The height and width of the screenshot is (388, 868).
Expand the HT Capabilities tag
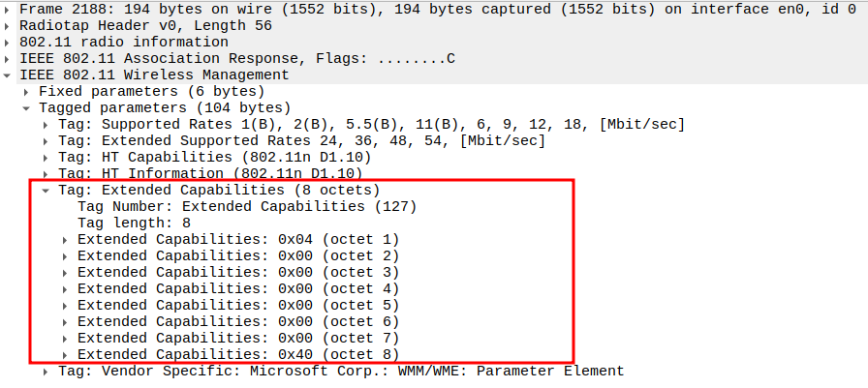click(x=46, y=157)
